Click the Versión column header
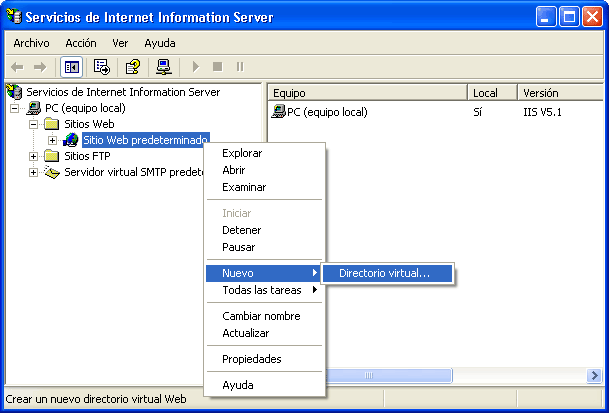The image size is (609, 413). coord(561,93)
